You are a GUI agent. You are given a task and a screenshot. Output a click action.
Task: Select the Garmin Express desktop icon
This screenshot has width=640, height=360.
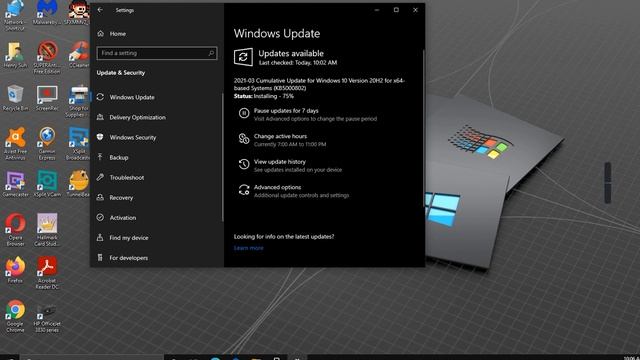tap(47, 144)
